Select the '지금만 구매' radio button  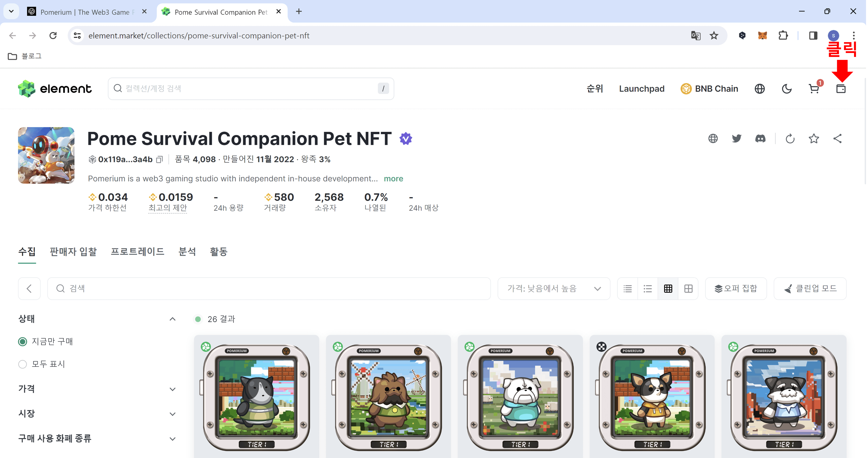click(x=22, y=341)
